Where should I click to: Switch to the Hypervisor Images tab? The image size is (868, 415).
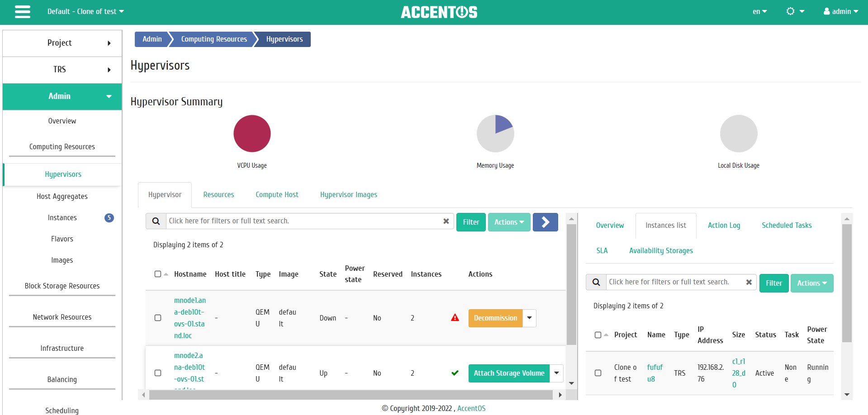[349, 195]
